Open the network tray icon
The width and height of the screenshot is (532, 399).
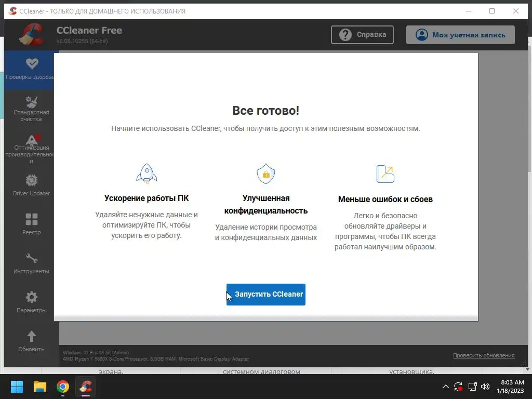tap(472, 387)
